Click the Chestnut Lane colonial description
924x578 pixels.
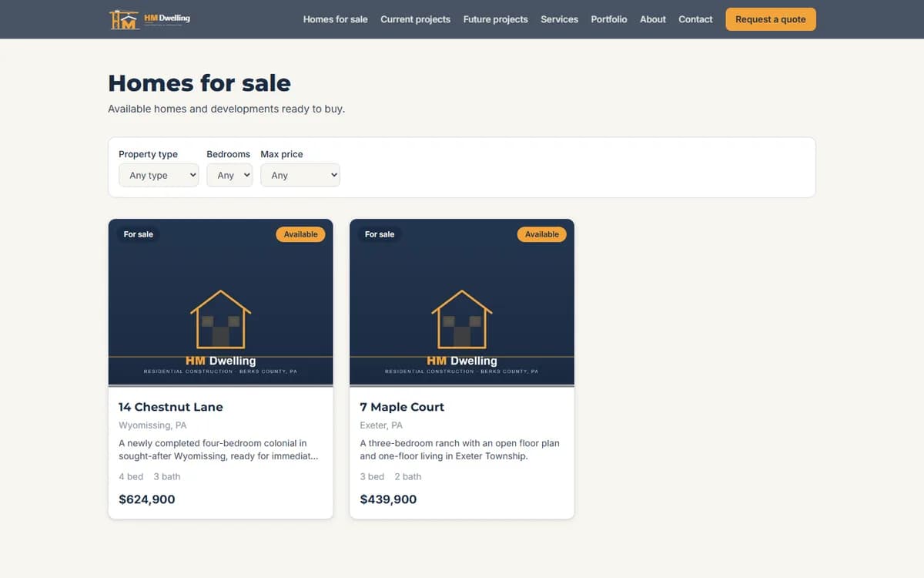[x=219, y=449]
